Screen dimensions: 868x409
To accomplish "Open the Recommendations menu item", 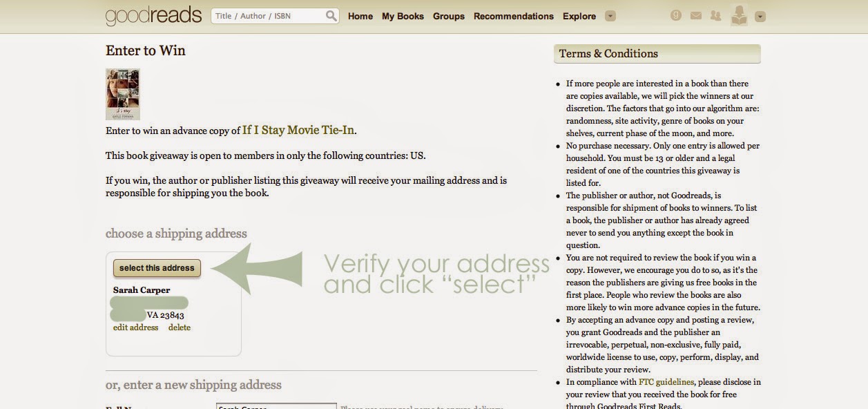I will [514, 16].
